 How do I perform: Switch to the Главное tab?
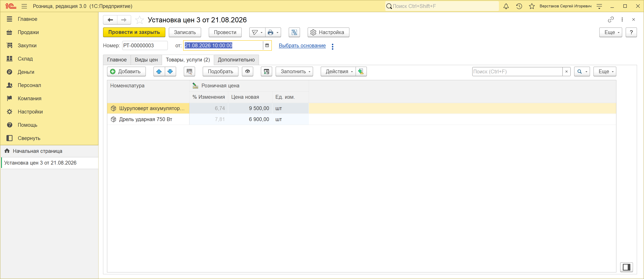coord(117,60)
